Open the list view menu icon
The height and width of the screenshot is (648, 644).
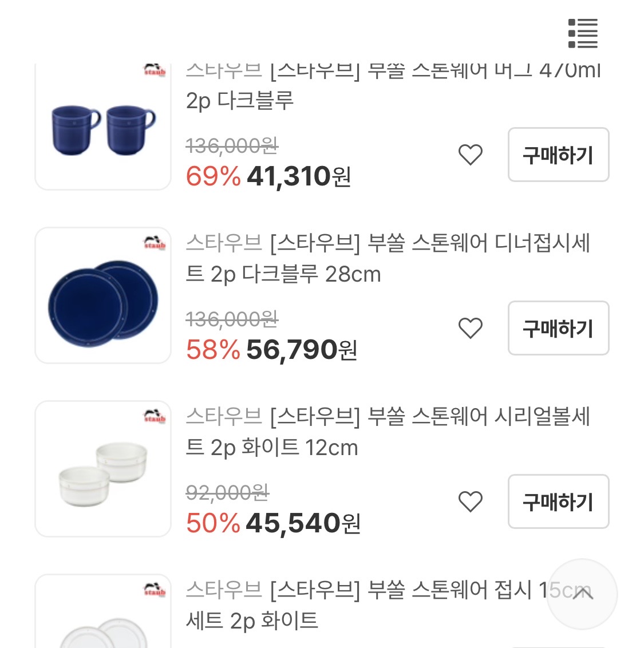pyautogui.click(x=583, y=33)
